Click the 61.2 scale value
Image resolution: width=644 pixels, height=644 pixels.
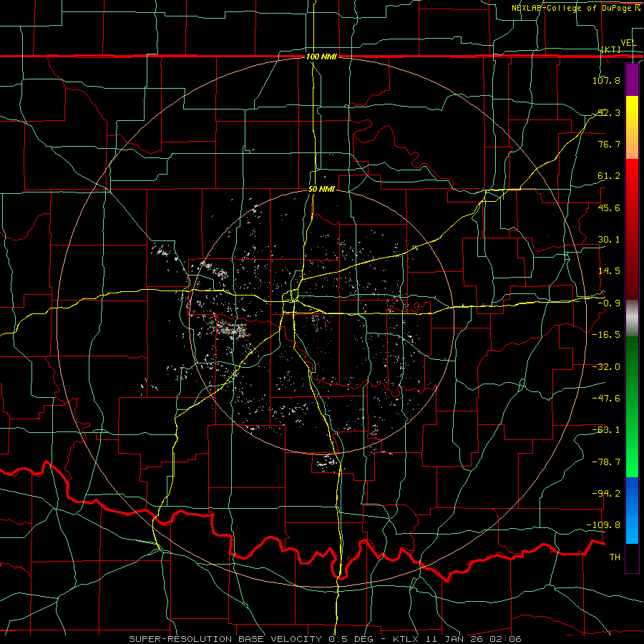[609, 176]
